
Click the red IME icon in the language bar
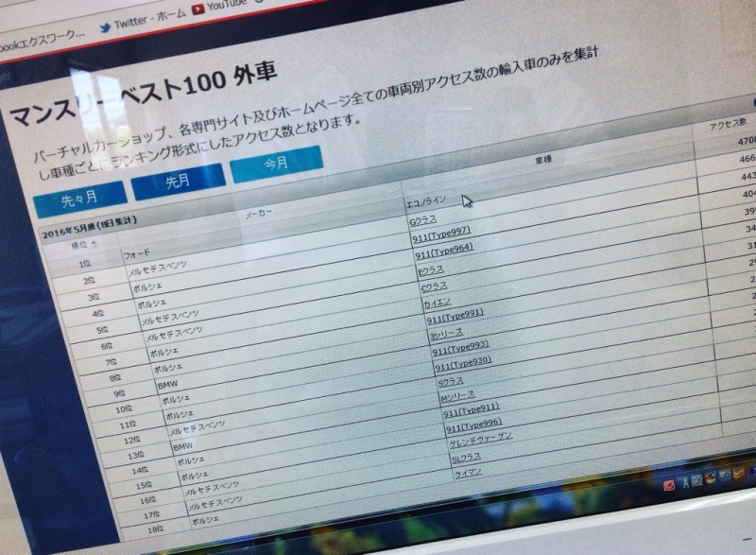[x=668, y=485]
